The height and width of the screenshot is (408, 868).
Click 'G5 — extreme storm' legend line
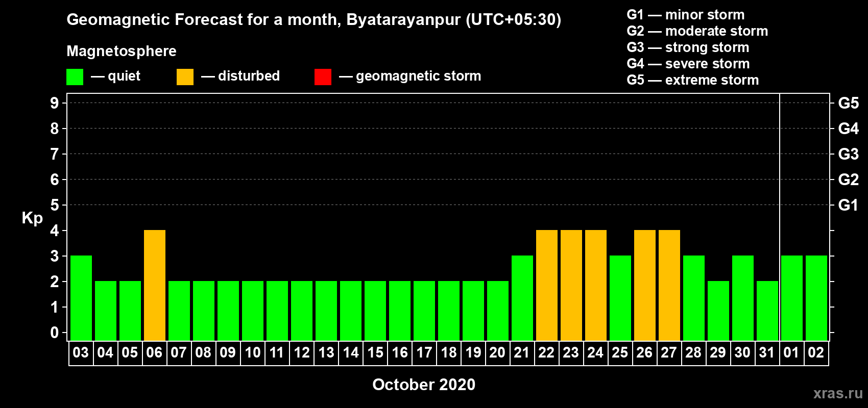pyautogui.click(x=693, y=80)
